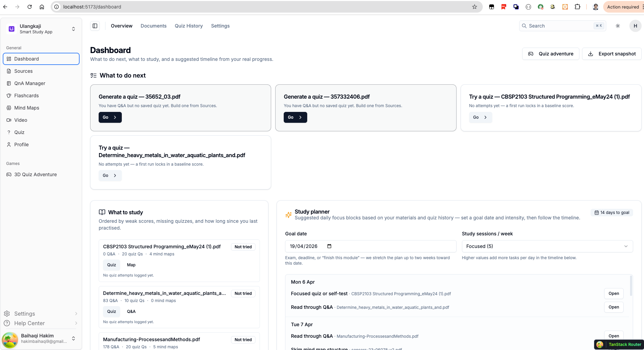Toggle the light/dark theme sun icon
644x350 pixels.
pos(618,26)
